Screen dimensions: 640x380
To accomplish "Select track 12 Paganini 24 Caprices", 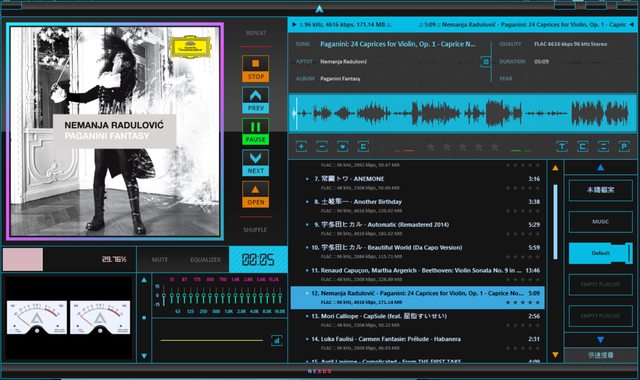I will click(417, 298).
